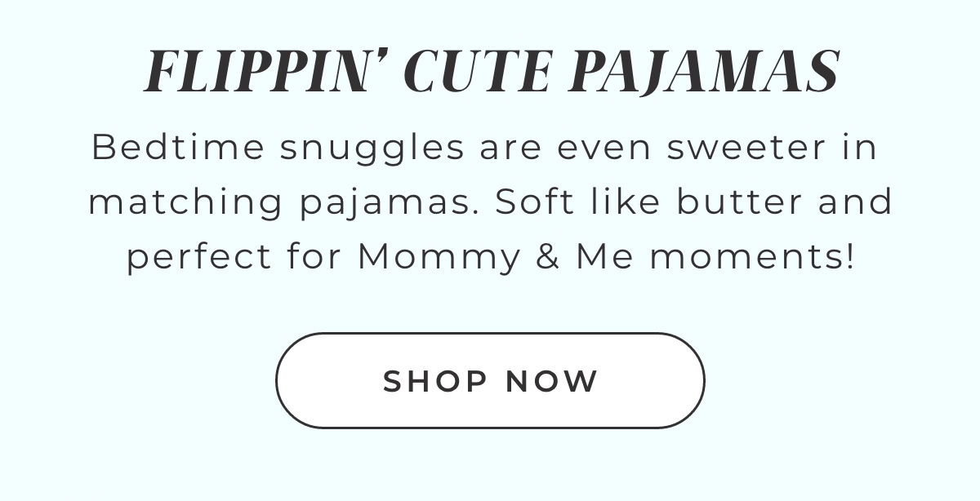Screen dimensions: 980x501
Task: Click the exclamation mark ending the paragraph
Action: [852, 255]
